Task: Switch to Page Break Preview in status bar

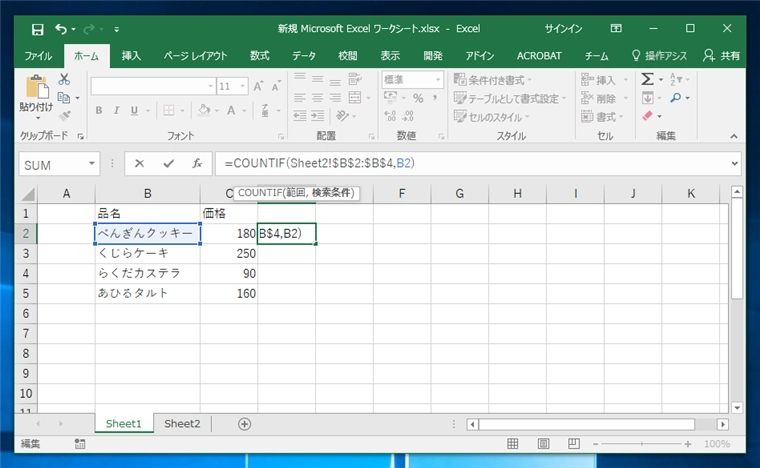Action: pos(574,444)
